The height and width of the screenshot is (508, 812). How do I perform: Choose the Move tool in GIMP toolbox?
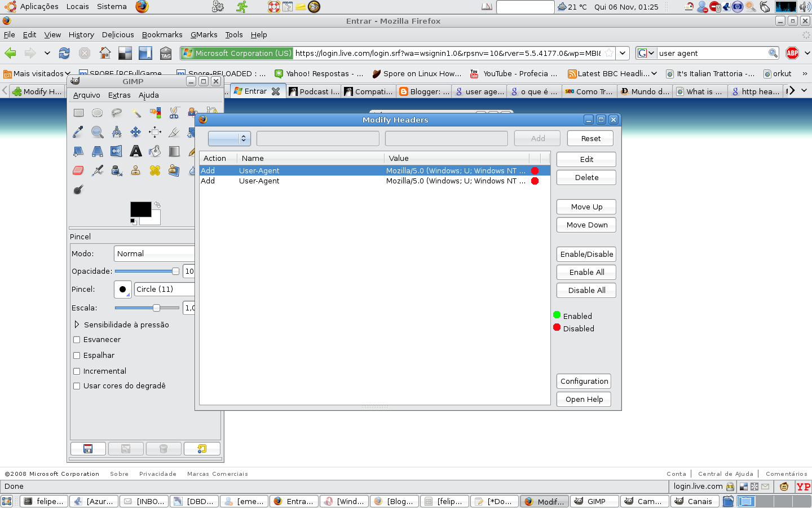[x=136, y=132]
